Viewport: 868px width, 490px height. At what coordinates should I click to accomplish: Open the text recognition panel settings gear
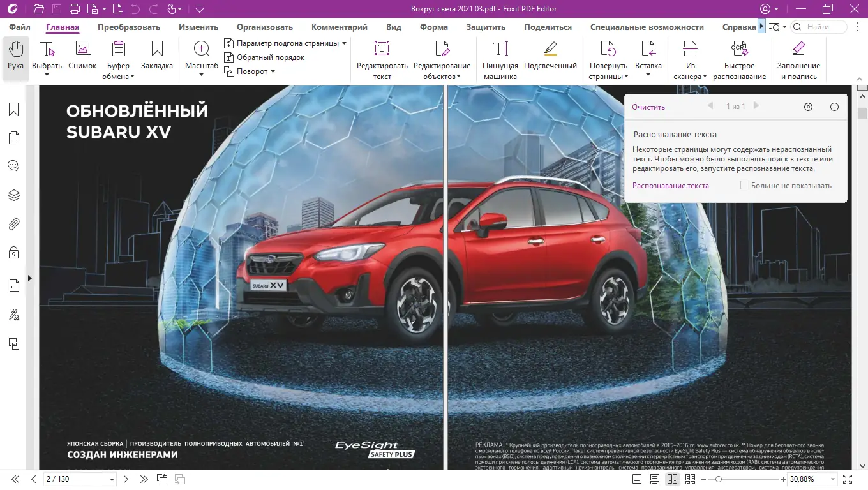(x=809, y=107)
